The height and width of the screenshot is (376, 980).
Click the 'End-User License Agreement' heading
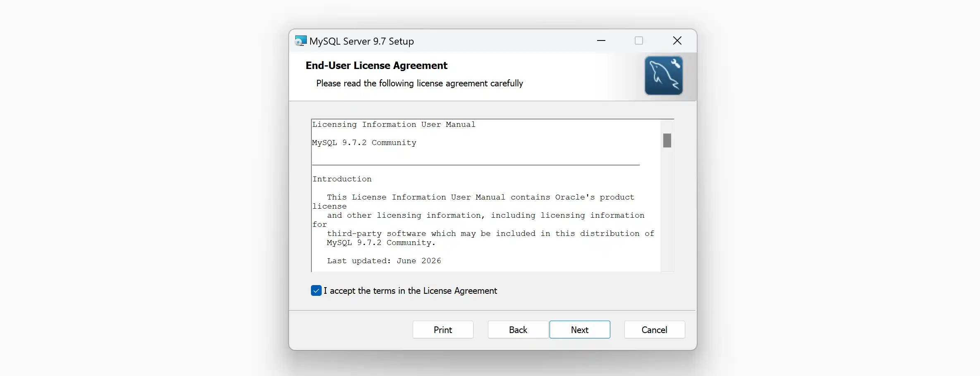point(376,66)
